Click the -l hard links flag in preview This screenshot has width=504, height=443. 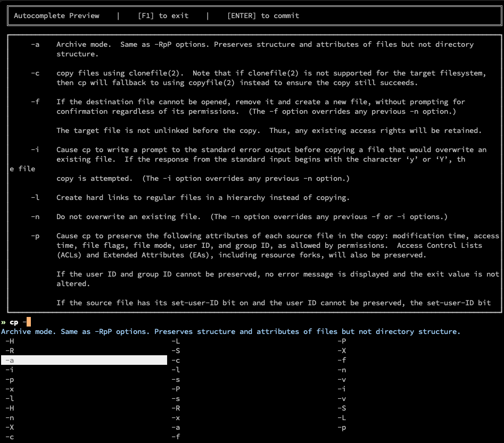pyautogui.click(x=35, y=198)
